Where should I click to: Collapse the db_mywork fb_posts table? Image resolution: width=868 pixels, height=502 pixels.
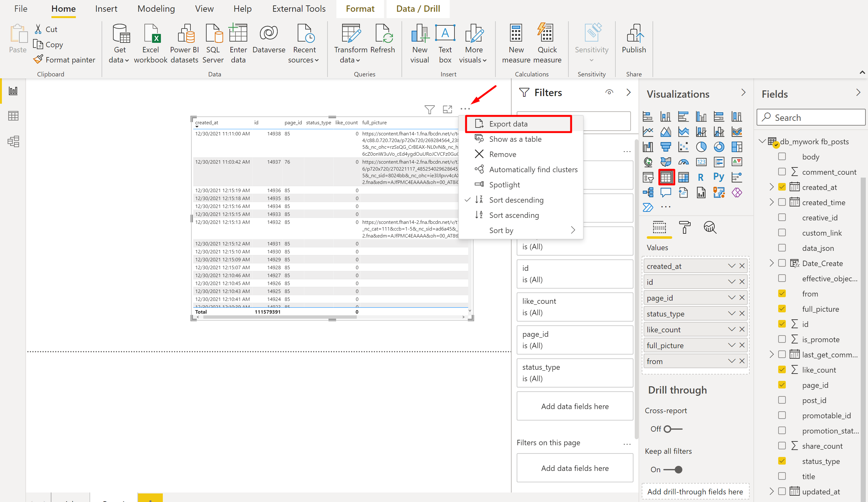762,141
